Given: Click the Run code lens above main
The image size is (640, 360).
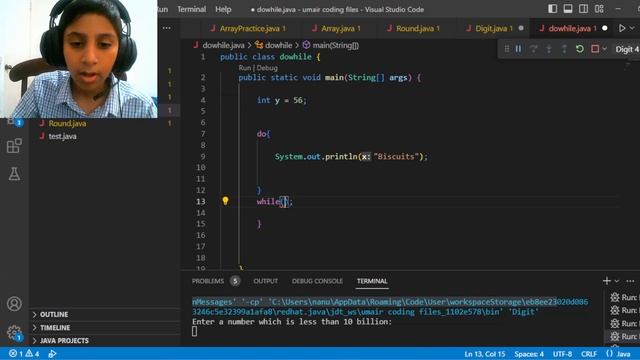Looking at the screenshot, I should pos(244,68).
